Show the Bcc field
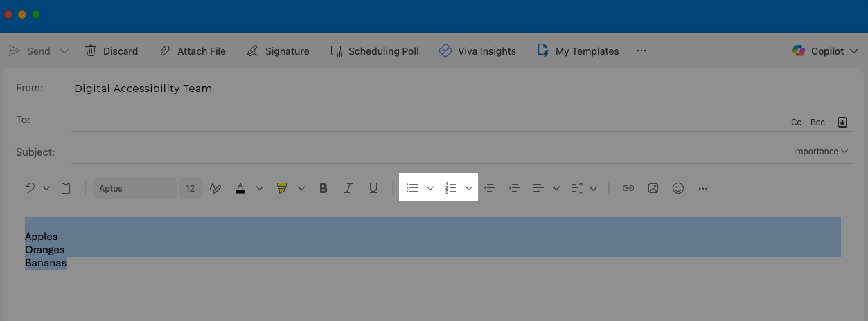The height and width of the screenshot is (321, 868). (x=817, y=122)
